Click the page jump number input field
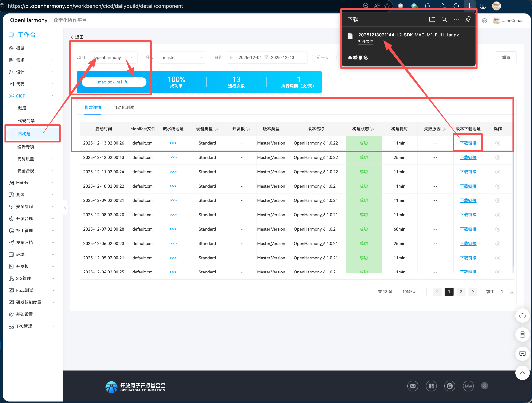 click(502, 292)
